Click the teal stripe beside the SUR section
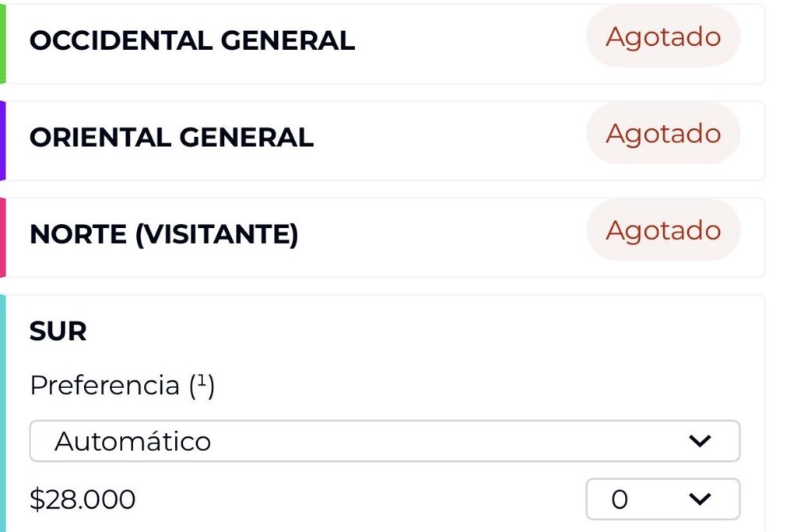The width and height of the screenshot is (797, 532). click(x=3, y=412)
